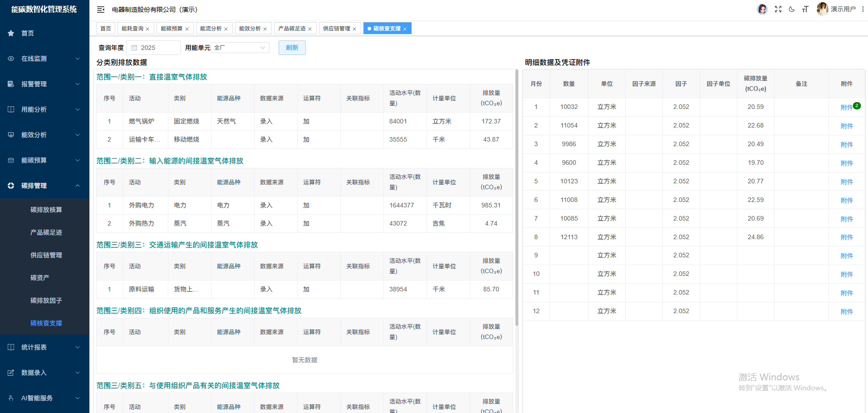Viewport: 868px width, 413px height.
Task: Click the 刷新 refresh button
Action: coord(292,47)
